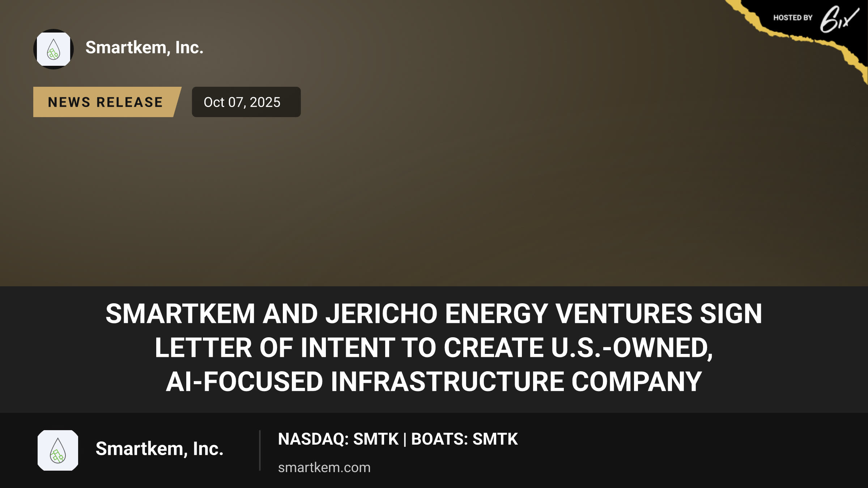Click the Smartkem droplet logo at top

54,49
